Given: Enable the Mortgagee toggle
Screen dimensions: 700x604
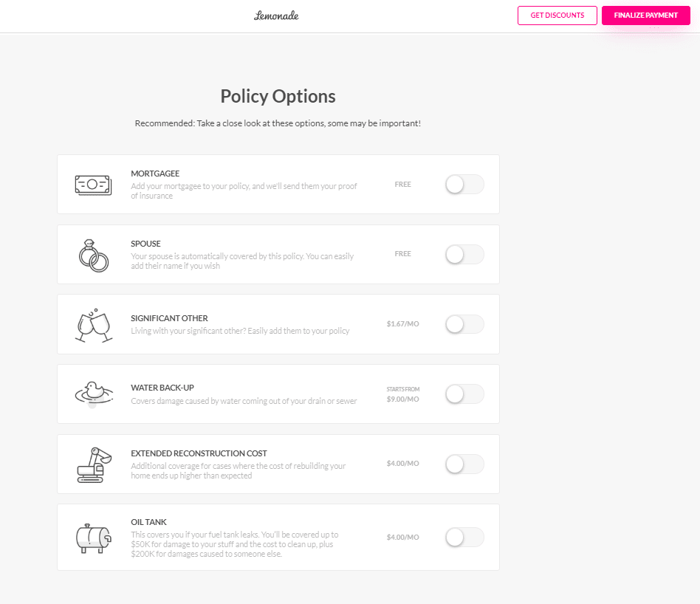Looking at the screenshot, I should point(464,185).
